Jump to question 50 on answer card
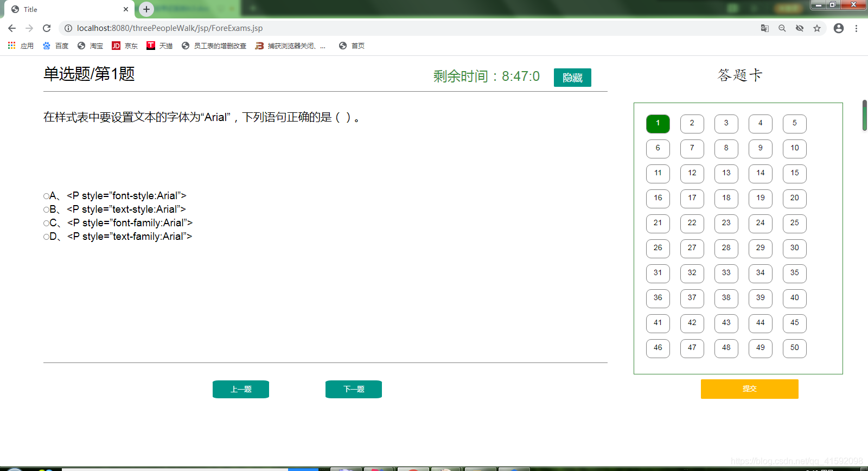The height and width of the screenshot is (471, 868). pyautogui.click(x=795, y=348)
